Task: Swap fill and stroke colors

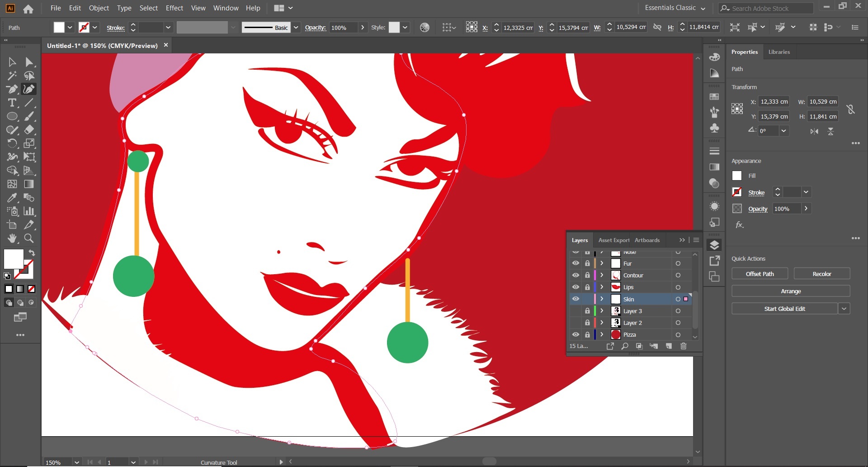Action: (32, 253)
